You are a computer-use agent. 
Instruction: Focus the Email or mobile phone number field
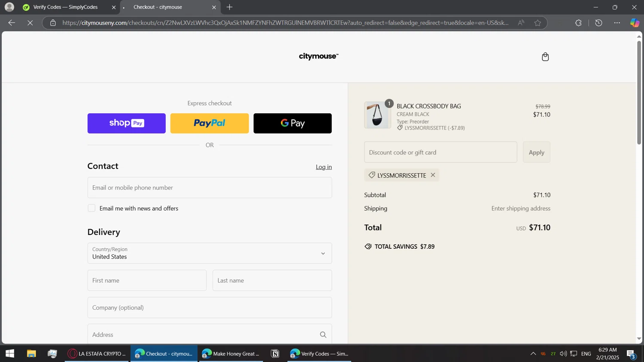210,187
